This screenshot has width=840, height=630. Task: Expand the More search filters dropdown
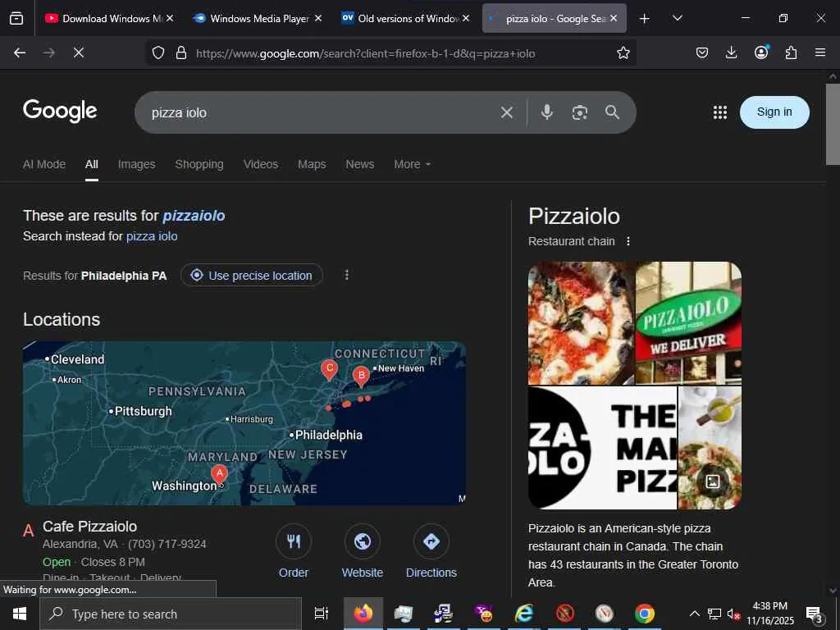click(x=413, y=164)
